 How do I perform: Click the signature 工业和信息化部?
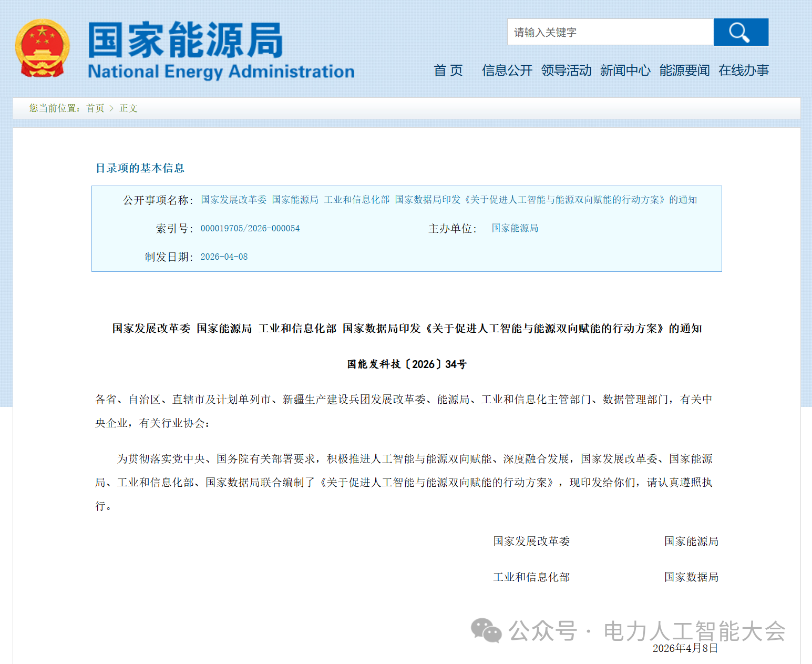pos(531,577)
